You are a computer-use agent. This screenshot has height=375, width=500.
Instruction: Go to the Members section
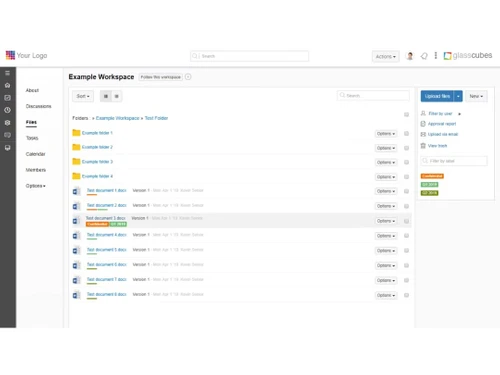36,170
